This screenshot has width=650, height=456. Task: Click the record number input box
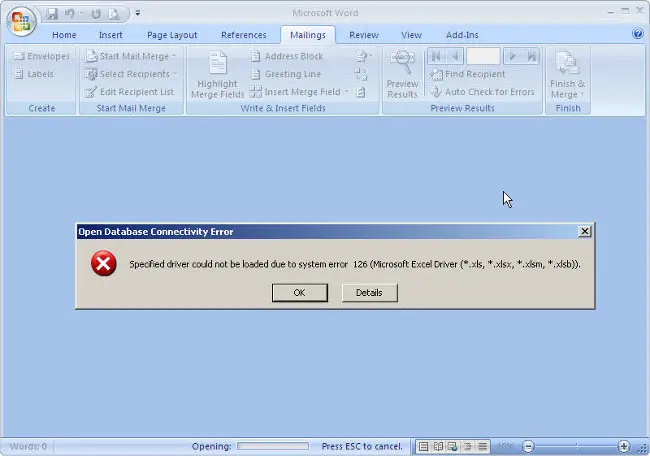(483, 56)
